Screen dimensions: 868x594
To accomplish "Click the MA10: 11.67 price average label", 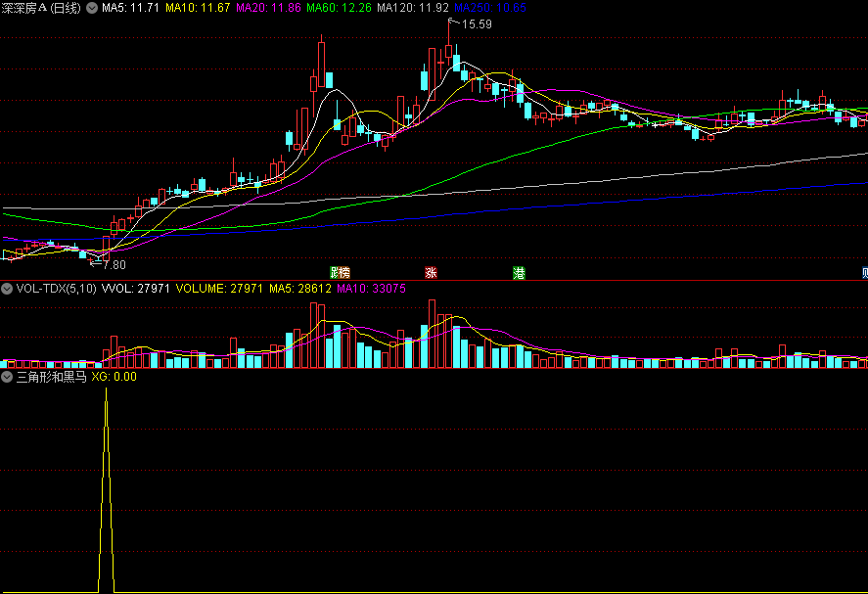I will pyautogui.click(x=198, y=8).
